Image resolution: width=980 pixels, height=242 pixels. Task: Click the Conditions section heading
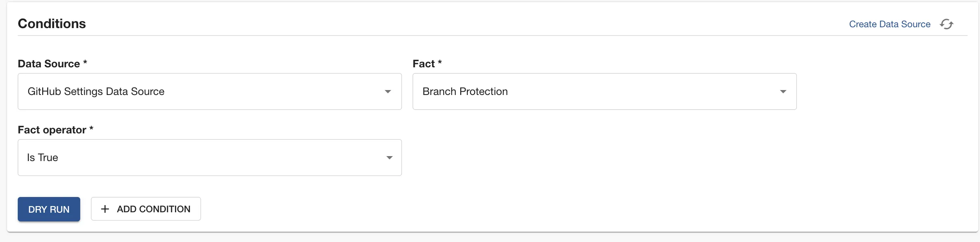point(52,24)
